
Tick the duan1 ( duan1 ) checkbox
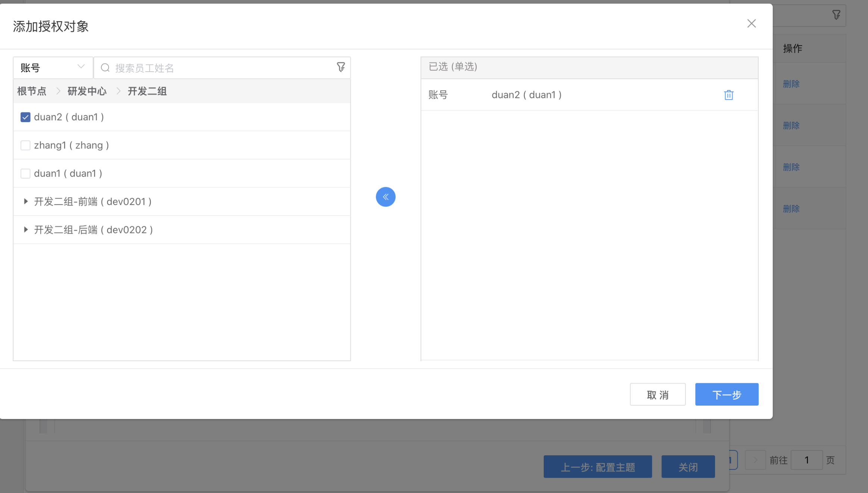click(25, 174)
